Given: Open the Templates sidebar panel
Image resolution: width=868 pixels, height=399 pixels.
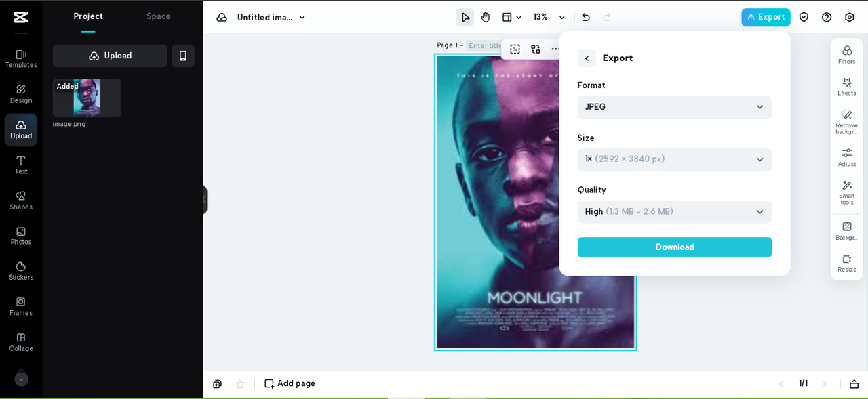Looking at the screenshot, I should pos(21,58).
